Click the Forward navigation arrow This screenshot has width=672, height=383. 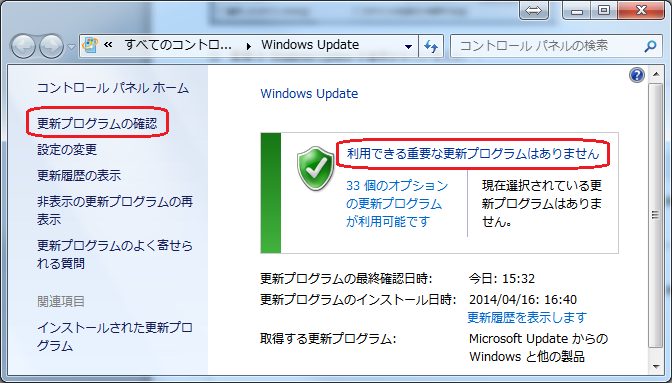coord(52,46)
